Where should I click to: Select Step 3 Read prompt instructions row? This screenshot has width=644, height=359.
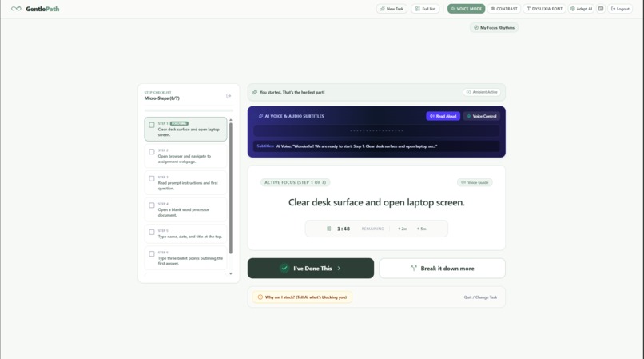[x=185, y=182]
